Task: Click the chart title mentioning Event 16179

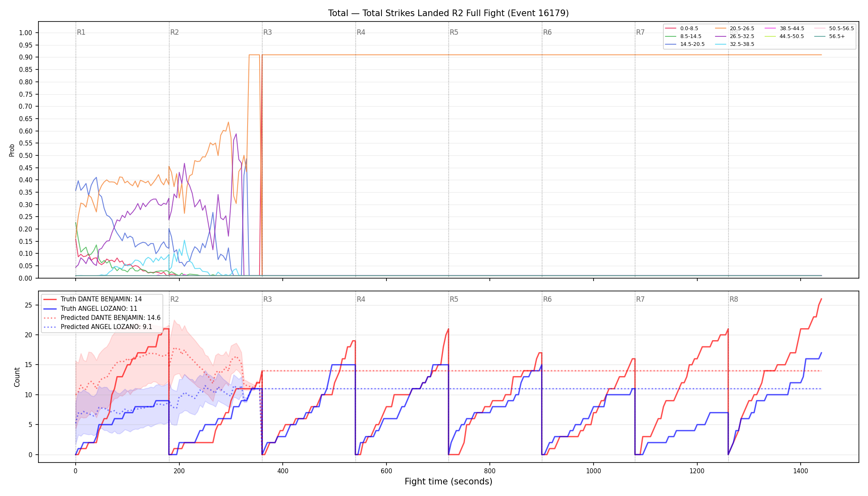Action: coord(448,13)
